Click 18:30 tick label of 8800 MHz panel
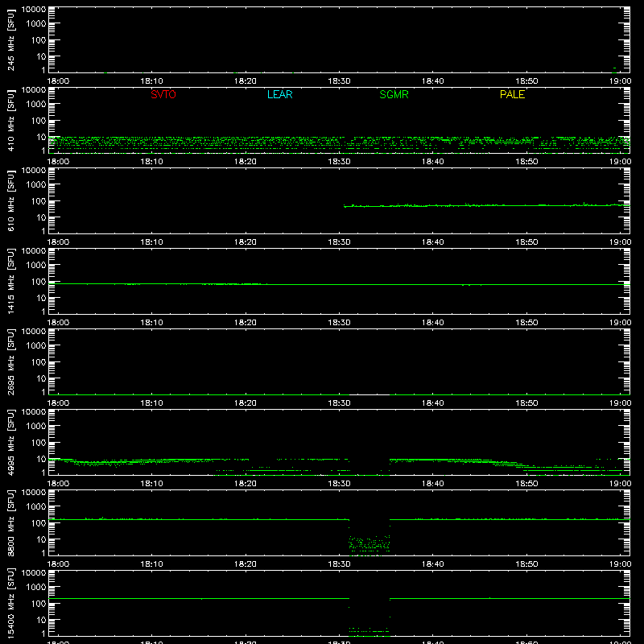This screenshot has width=644, height=644. [x=339, y=564]
